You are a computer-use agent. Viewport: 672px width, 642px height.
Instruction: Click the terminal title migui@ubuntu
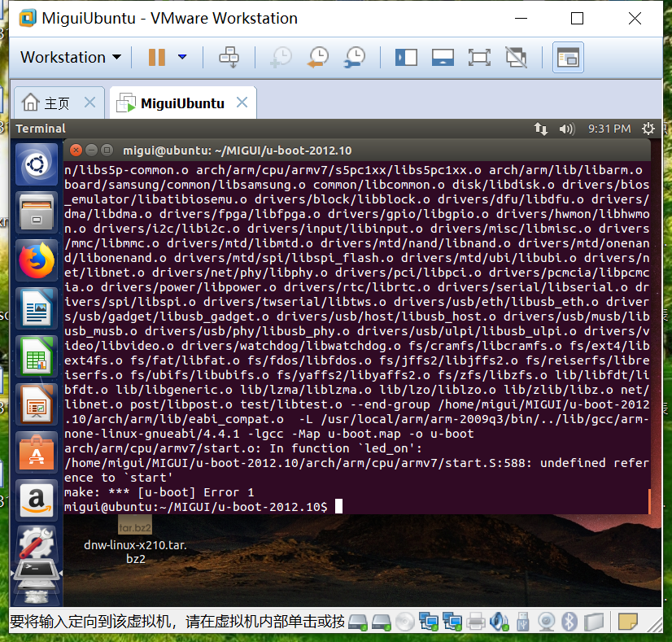[237, 151]
